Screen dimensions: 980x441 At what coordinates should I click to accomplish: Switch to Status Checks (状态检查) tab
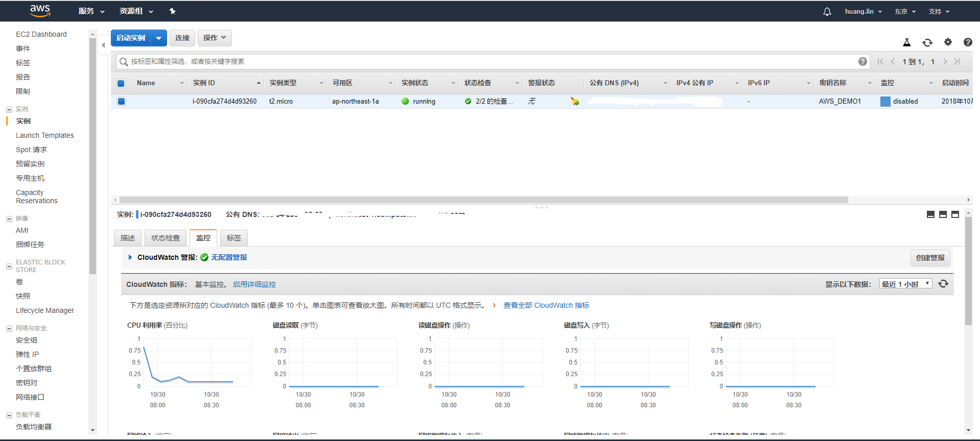click(166, 238)
